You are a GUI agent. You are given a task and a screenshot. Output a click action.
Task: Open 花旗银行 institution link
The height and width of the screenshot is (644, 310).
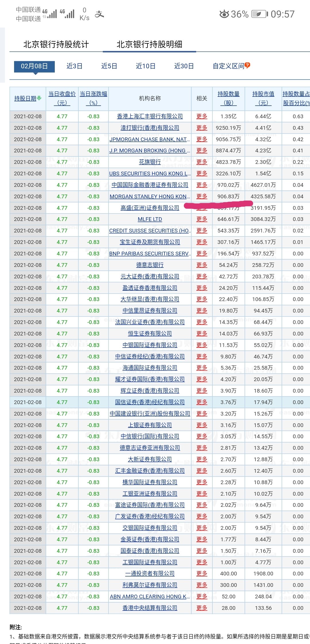[150, 162]
